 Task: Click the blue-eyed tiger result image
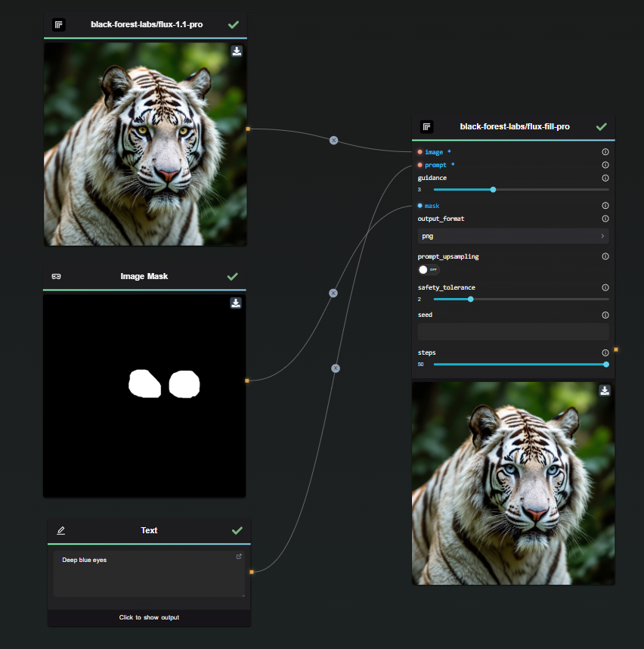[513, 483]
